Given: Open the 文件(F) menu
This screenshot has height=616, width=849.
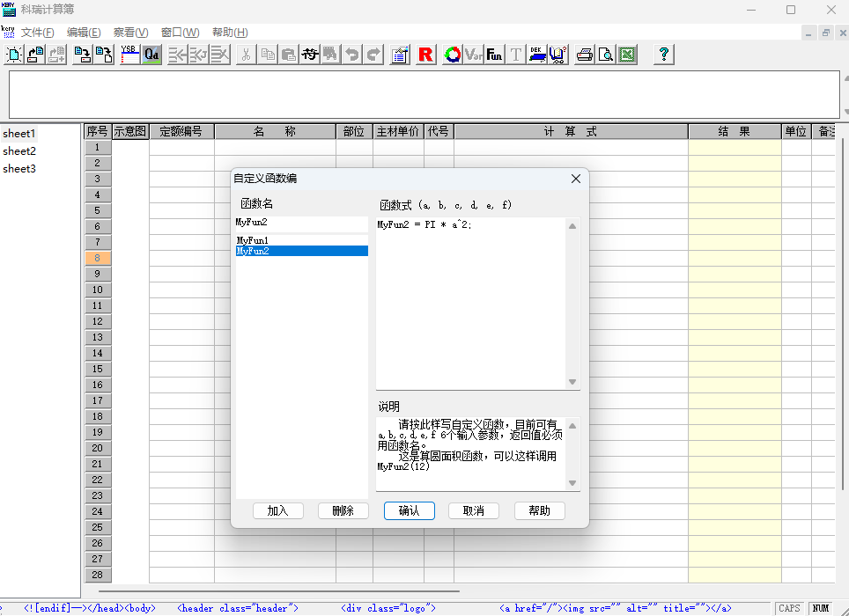Looking at the screenshot, I should pos(38,33).
